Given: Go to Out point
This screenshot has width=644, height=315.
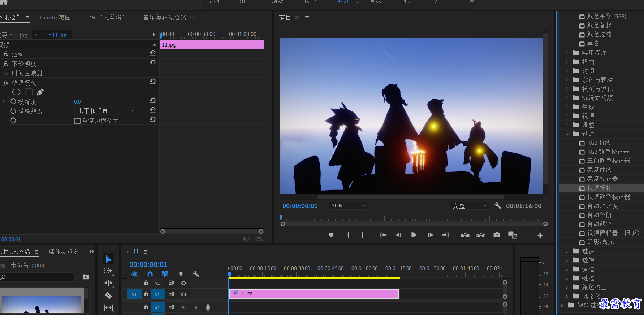Looking at the screenshot, I should pyautogui.click(x=446, y=235).
